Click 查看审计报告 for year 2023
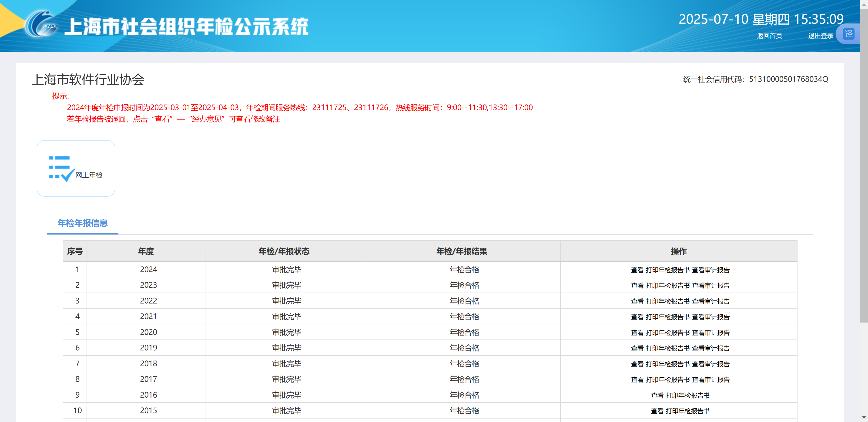Screen dimensions: 868x422 click(711, 285)
